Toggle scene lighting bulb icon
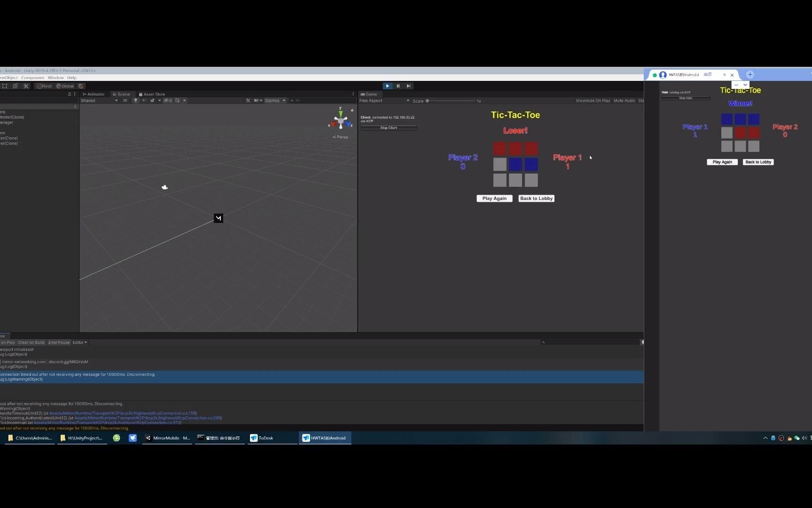 point(136,101)
